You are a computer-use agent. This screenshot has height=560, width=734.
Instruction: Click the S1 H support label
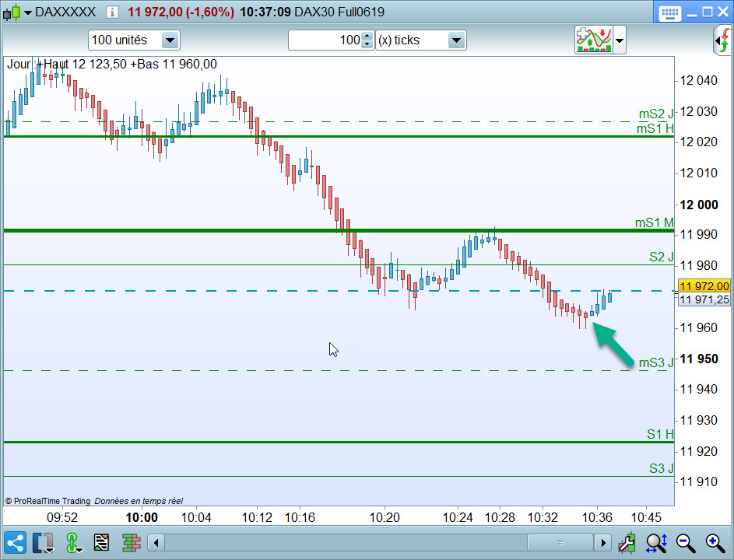660,434
